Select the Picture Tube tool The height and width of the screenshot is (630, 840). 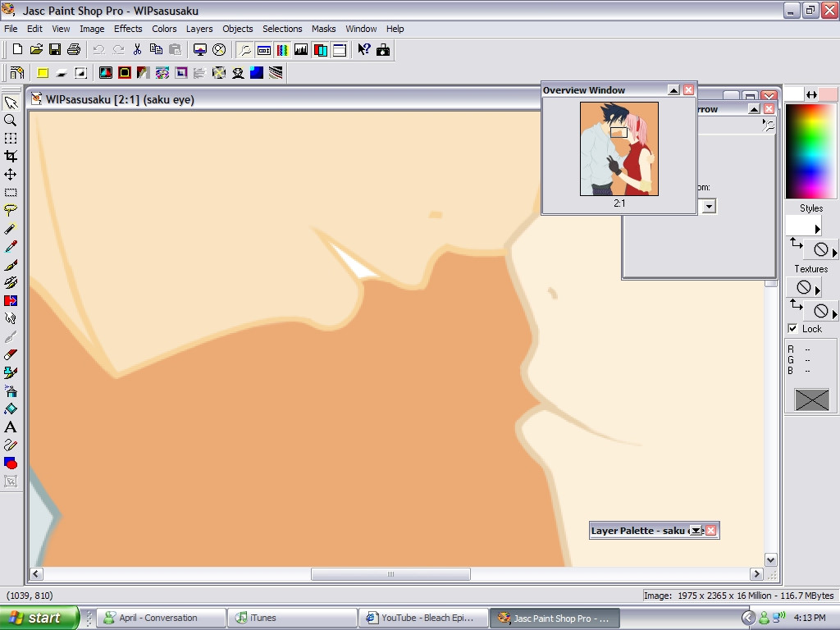tap(11, 373)
